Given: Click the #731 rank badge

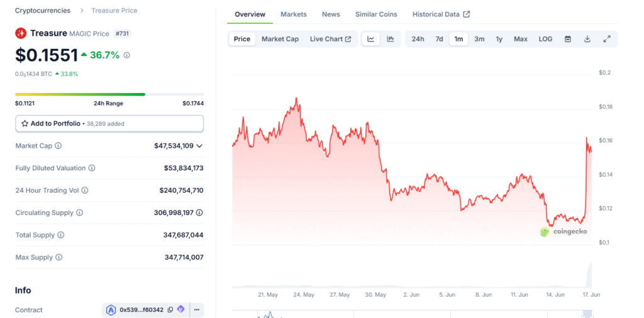Looking at the screenshot, I should [x=122, y=34].
